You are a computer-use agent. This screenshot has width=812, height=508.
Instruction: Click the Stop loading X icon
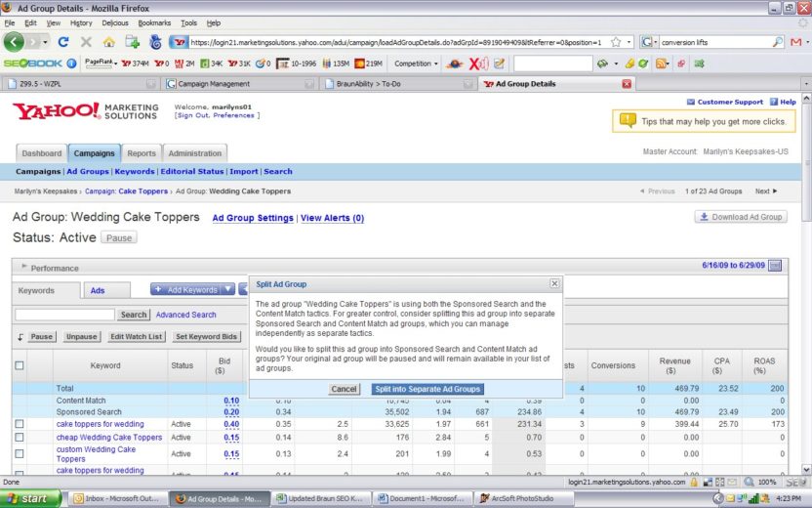click(86, 42)
